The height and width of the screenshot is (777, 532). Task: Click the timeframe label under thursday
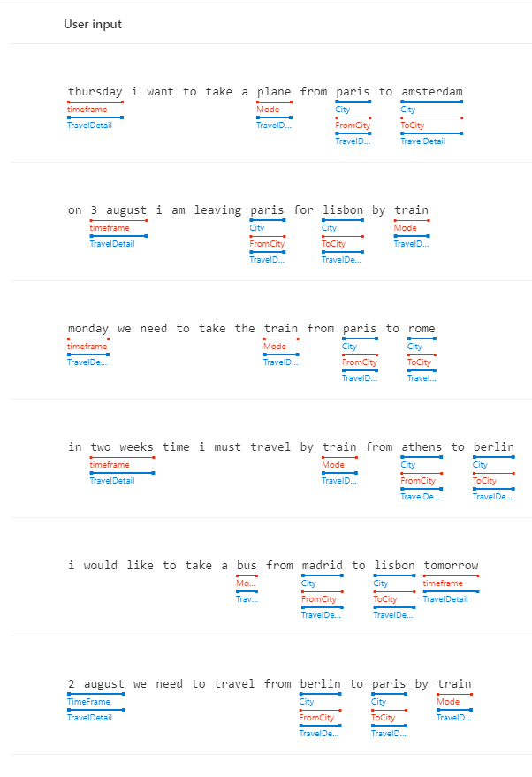[87, 110]
